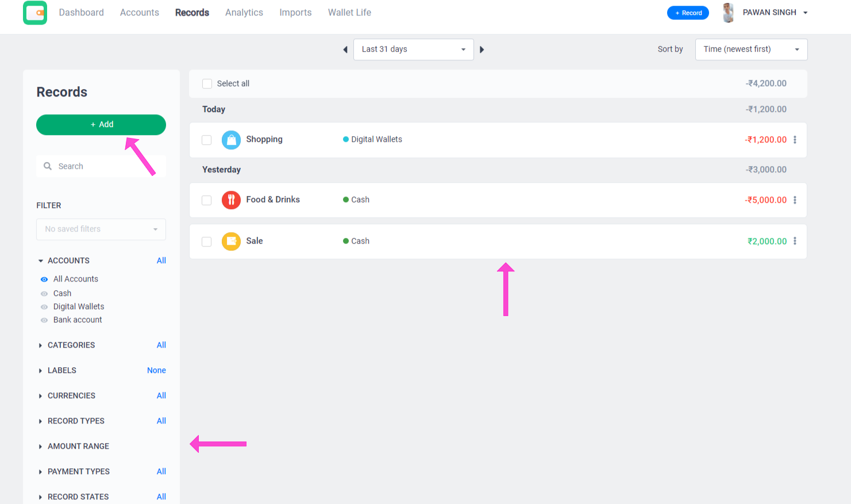Screen dimensions: 851x504
Task: Expand the CURRENCIES filter section
Action: (x=40, y=396)
